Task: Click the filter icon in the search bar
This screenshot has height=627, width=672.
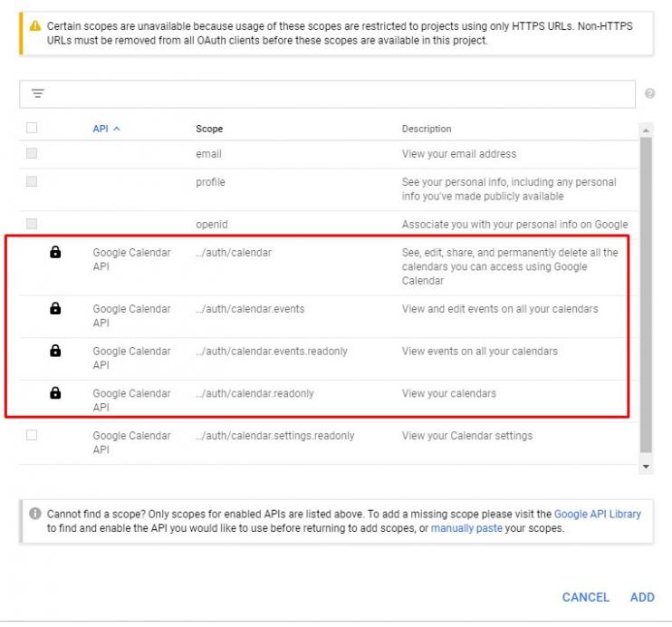Action: point(38,94)
